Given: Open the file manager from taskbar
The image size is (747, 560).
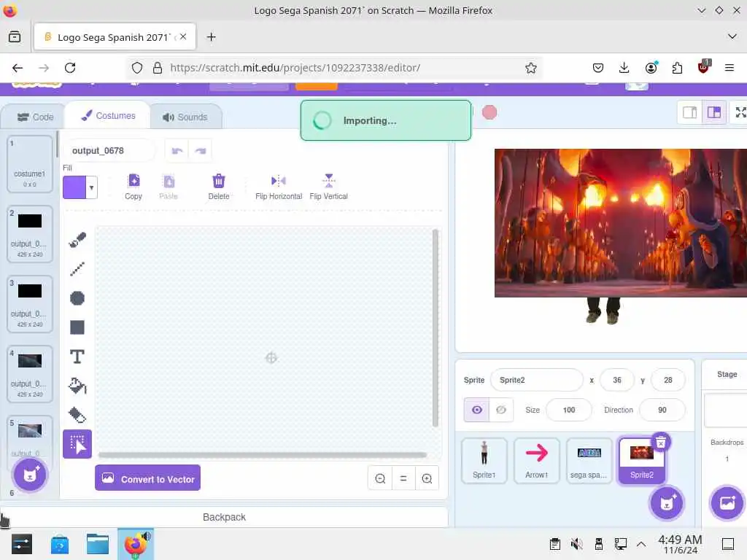Looking at the screenshot, I should (x=98, y=544).
